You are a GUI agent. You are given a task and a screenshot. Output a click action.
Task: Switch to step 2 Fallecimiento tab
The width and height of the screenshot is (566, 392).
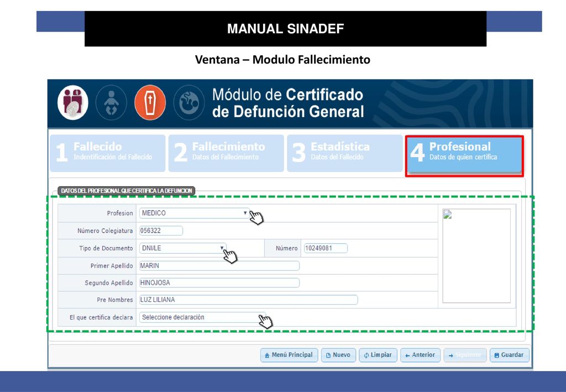coord(226,153)
